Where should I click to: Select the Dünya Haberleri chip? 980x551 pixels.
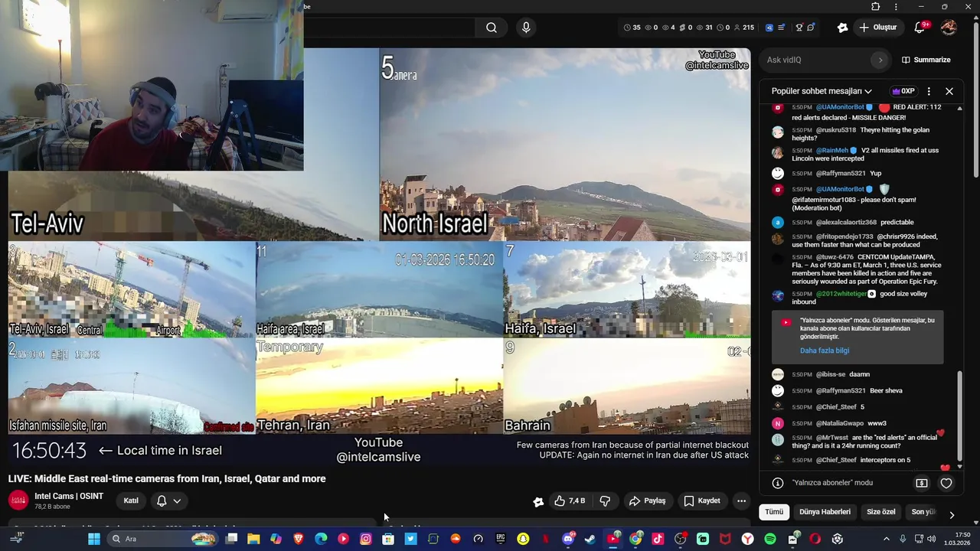(x=825, y=512)
